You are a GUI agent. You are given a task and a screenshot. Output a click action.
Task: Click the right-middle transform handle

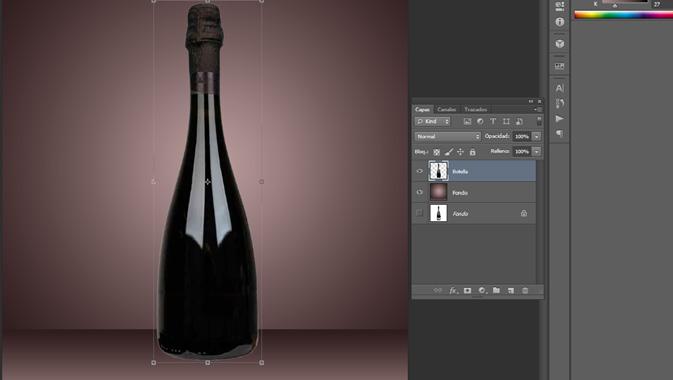(x=261, y=182)
